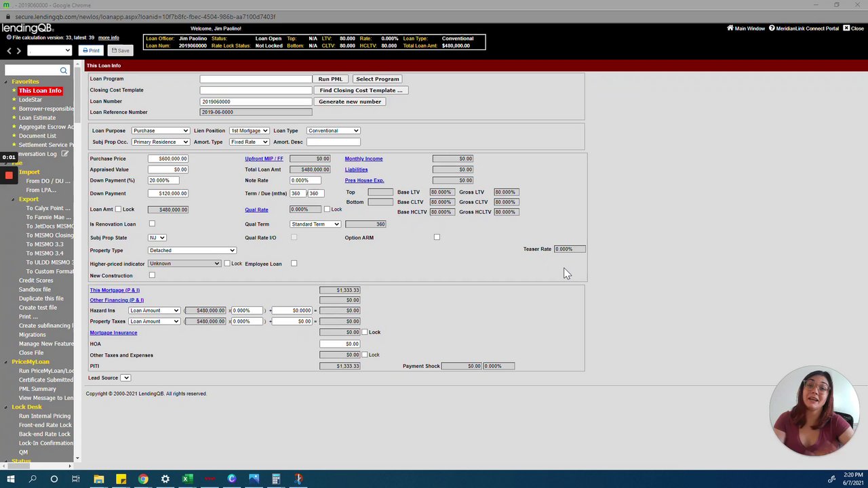The width and height of the screenshot is (868, 488).
Task: Click the Main Window home icon
Action: 730,28
